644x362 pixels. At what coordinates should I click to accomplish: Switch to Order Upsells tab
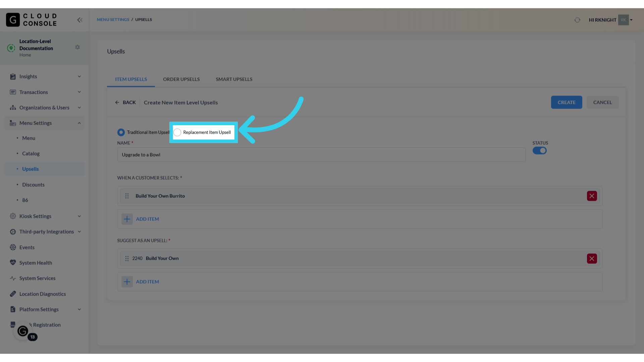tap(181, 79)
